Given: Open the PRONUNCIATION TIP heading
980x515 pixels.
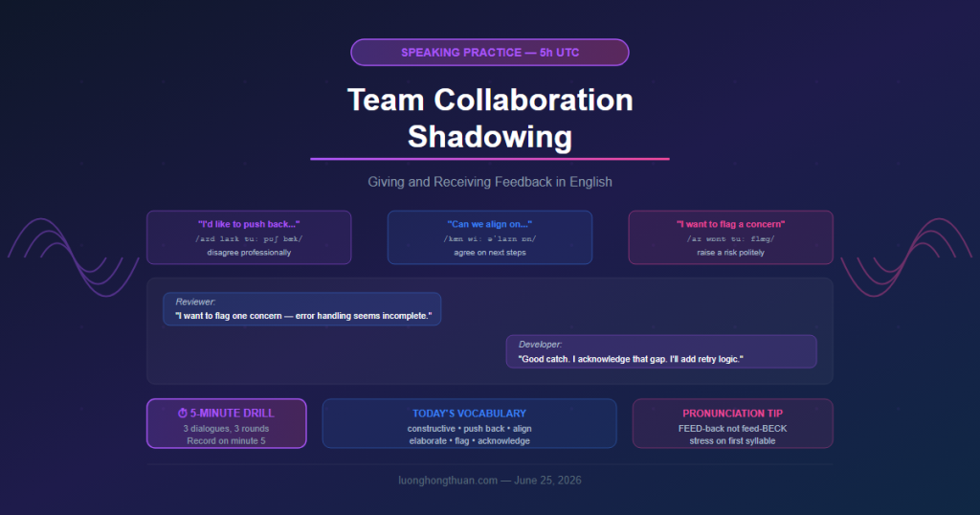Looking at the screenshot, I should click(x=732, y=414).
